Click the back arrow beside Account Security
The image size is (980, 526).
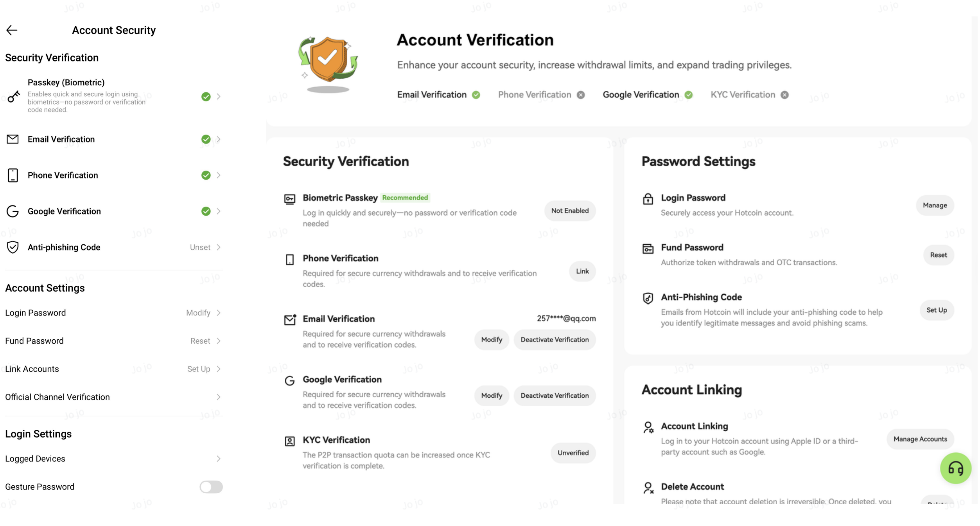pyautogui.click(x=12, y=30)
